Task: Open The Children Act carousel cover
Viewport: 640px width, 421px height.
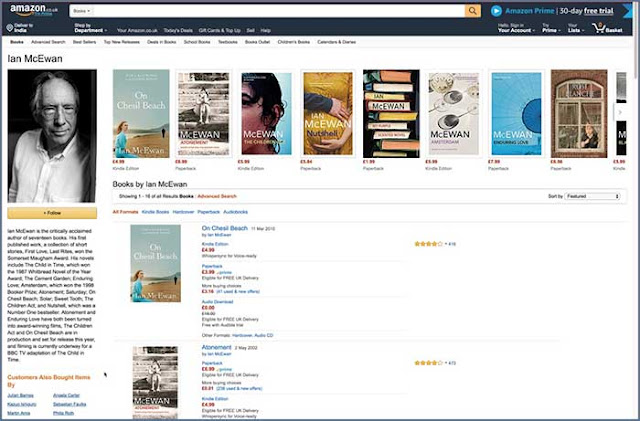Action: (267, 114)
